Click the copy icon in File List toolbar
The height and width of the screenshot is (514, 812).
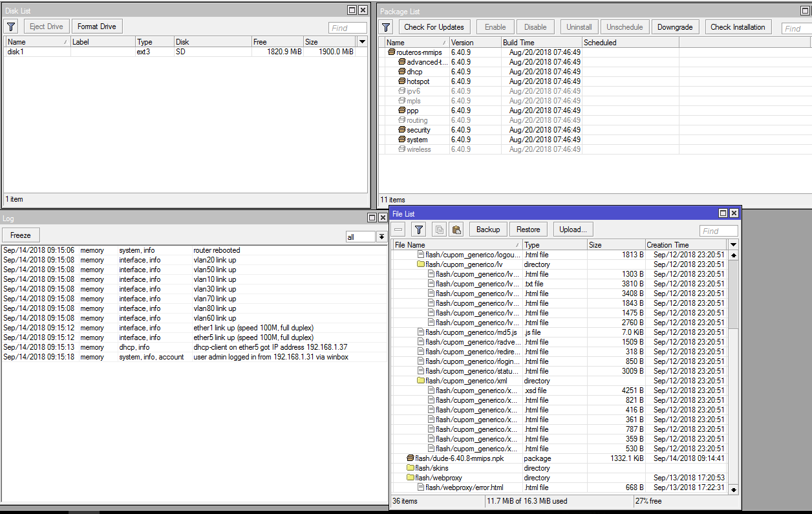pyautogui.click(x=440, y=230)
